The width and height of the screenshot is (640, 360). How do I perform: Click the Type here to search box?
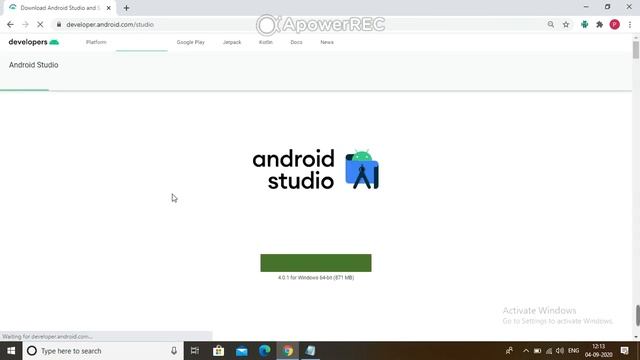[103, 351]
